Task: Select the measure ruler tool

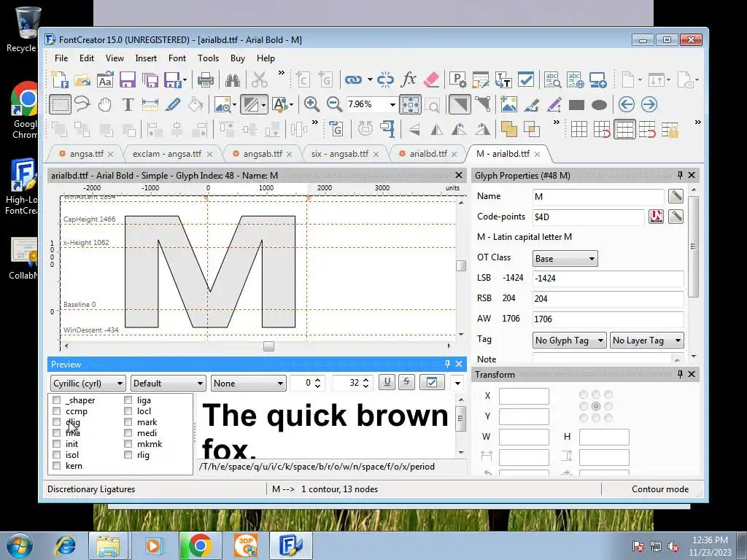Action: coord(150,104)
